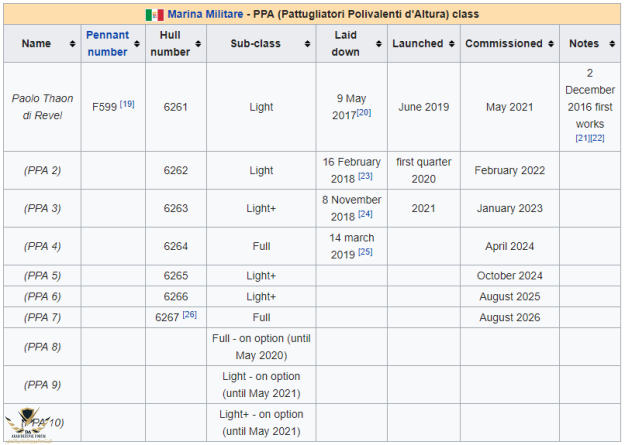Open citation [24] after 8 November 2018
Image resolution: width=625 pixels, height=445 pixels.
coord(365,214)
